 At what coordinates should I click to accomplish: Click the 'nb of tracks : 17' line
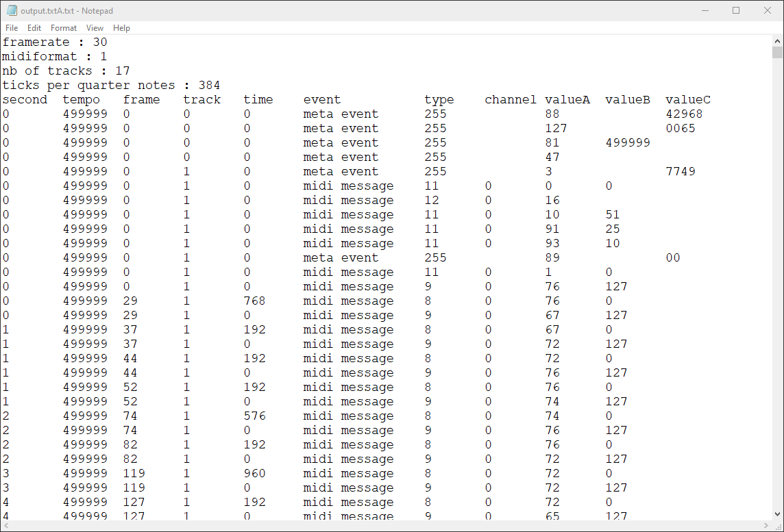pyautogui.click(x=66, y=71)
